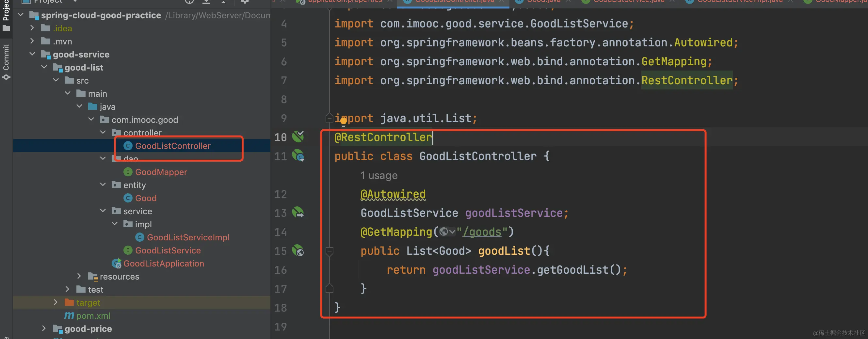Click the RestController import name on line 7

(x=687, y=81)
